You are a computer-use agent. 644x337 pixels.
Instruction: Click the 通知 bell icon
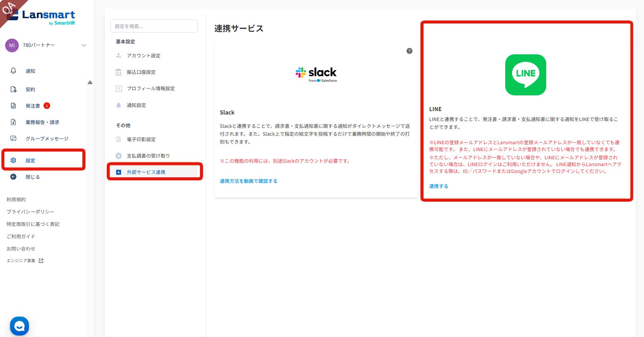click(13, 71)
